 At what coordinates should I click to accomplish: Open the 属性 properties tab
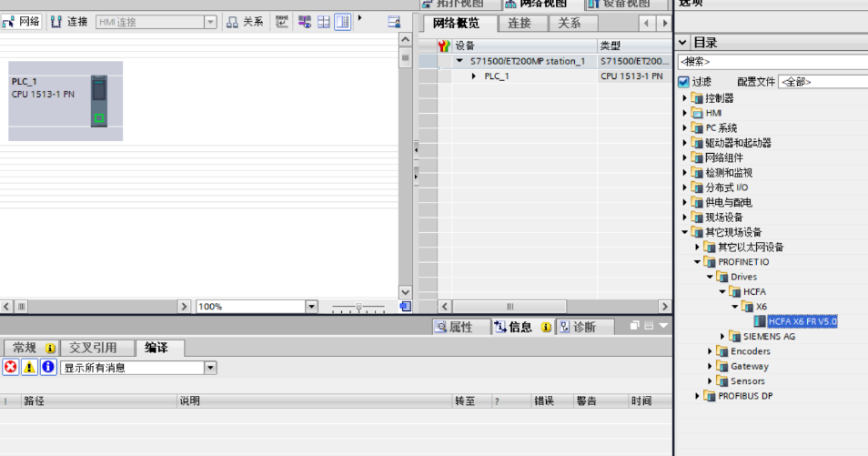pos(455,327)
